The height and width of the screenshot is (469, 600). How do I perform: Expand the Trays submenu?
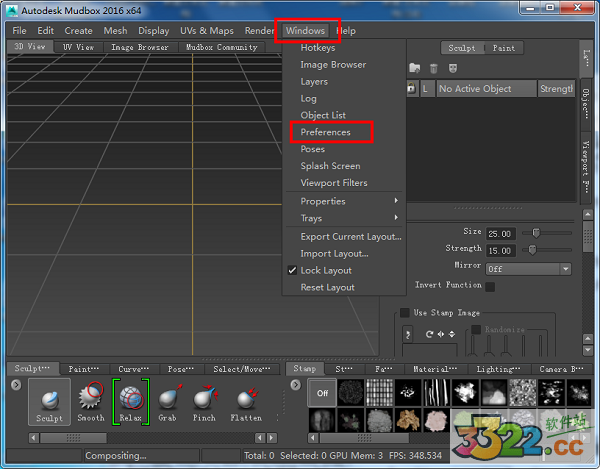[344, 218]
